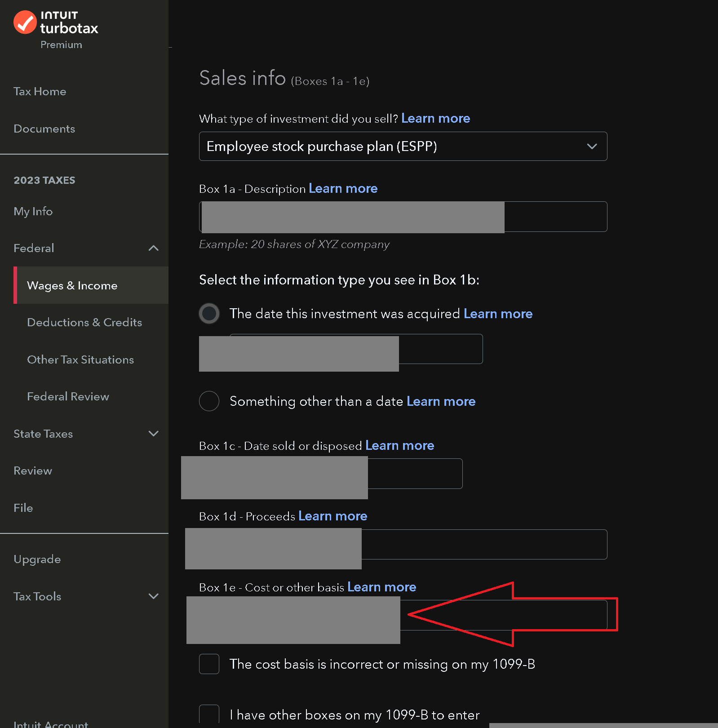Go to File in sidebar

pos(23,508)
